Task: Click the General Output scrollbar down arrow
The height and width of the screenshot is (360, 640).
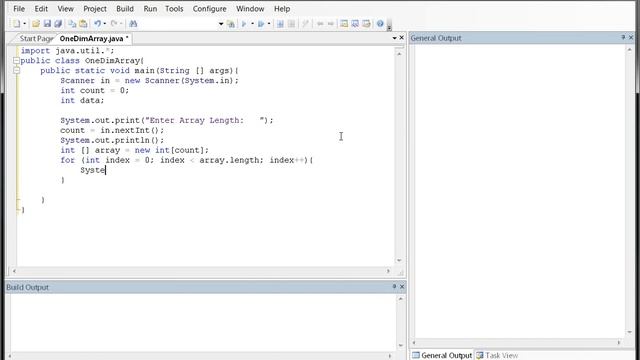Action: click(629, 332)
